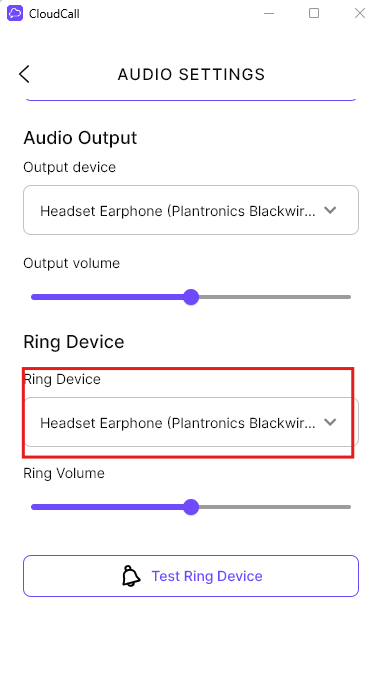Image resolution: width=379 pixels, height=685 pixels.
Task: Click the CloudCall logo in title bar
Action: [14, 14]
